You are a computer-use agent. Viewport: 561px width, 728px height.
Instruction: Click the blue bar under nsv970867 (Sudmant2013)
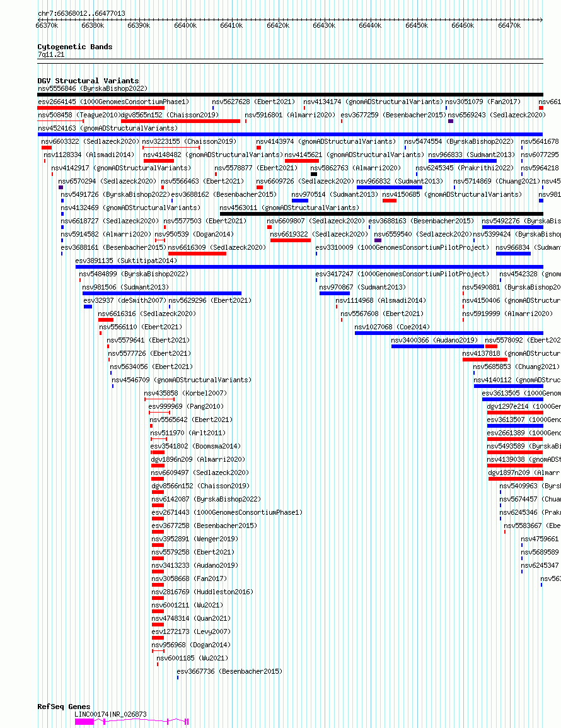(335, 293)
